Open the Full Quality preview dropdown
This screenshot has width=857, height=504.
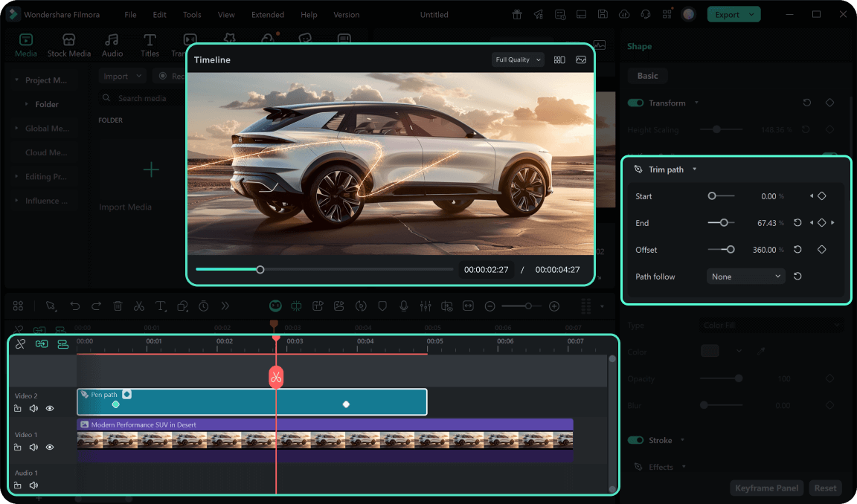point(518,59)
